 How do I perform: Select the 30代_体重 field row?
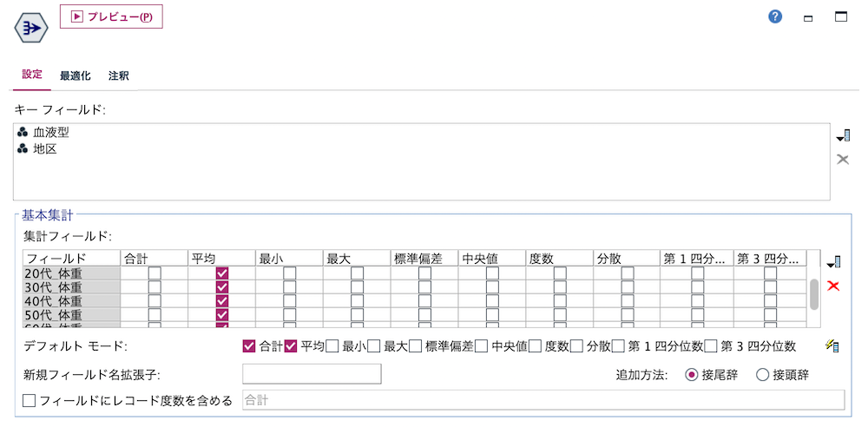point(71,287)
